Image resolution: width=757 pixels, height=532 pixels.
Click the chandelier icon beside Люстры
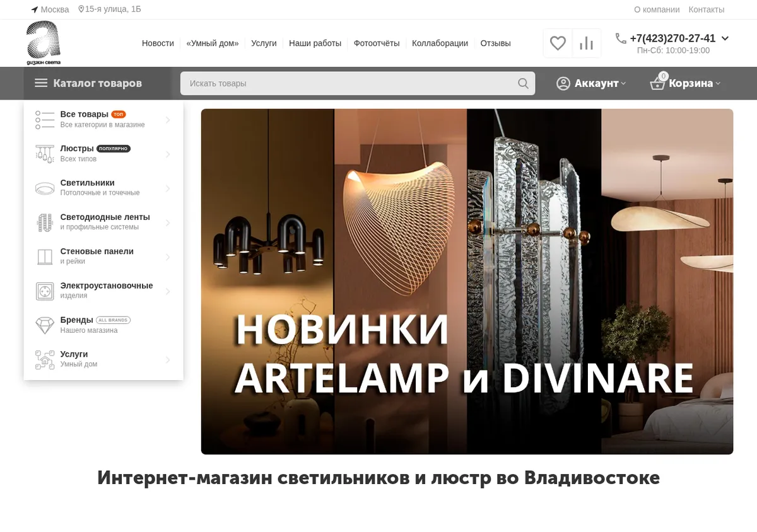pos(45,154)
